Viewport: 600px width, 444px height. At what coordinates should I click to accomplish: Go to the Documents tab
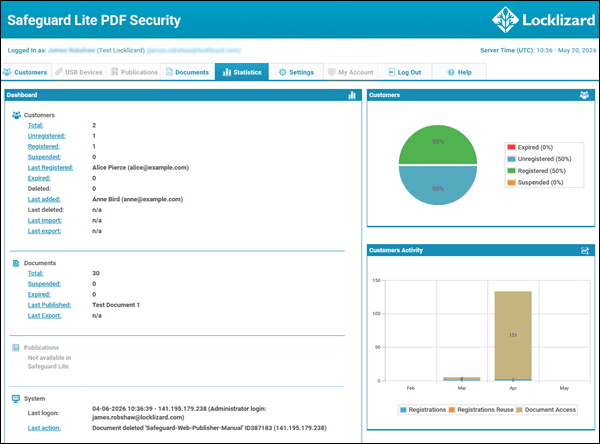pos(188,72)
